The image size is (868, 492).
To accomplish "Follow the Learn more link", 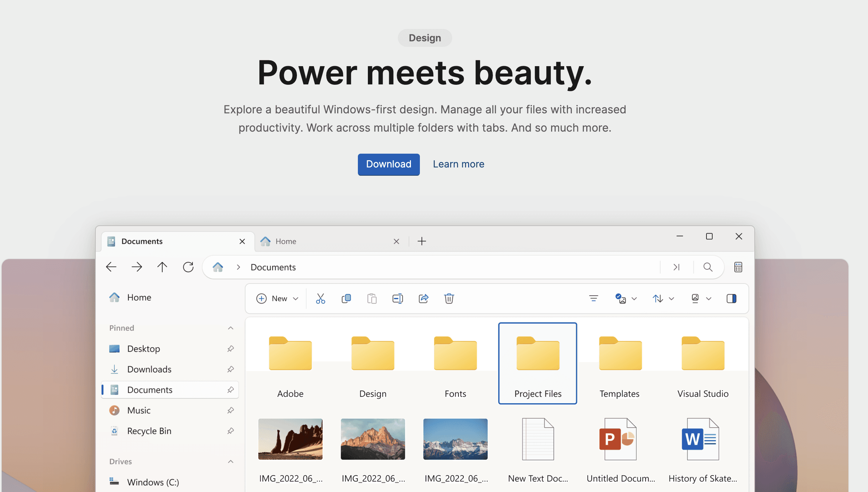I will tap(458, 164).
